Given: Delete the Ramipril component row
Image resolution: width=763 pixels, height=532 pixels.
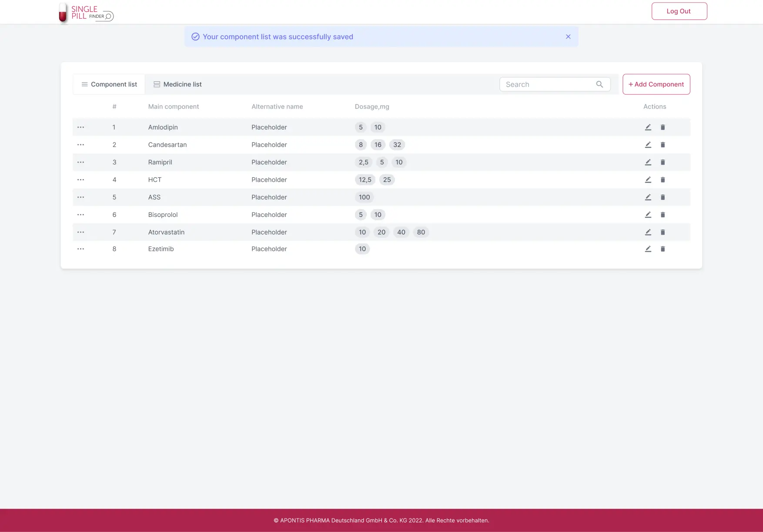Looking at the screenshot, I should point(663,162).
